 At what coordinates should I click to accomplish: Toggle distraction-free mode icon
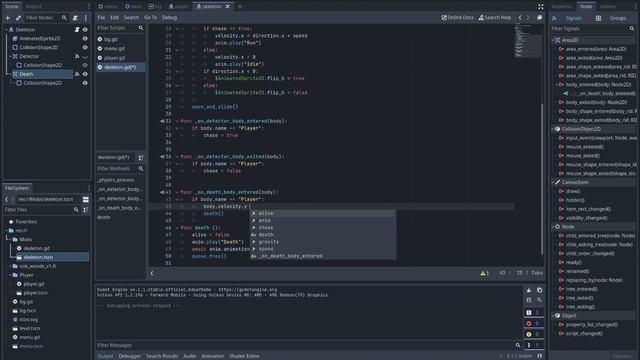(540, 7)
